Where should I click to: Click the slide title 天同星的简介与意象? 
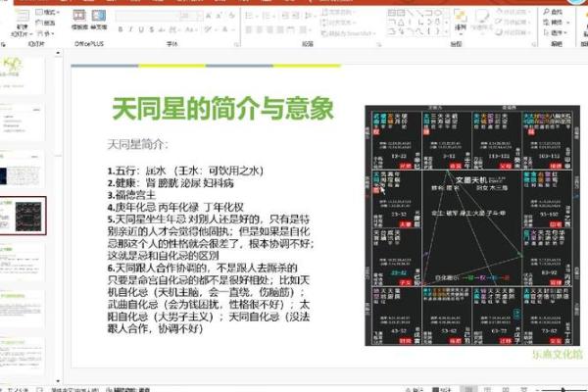(x=222, y=109)
